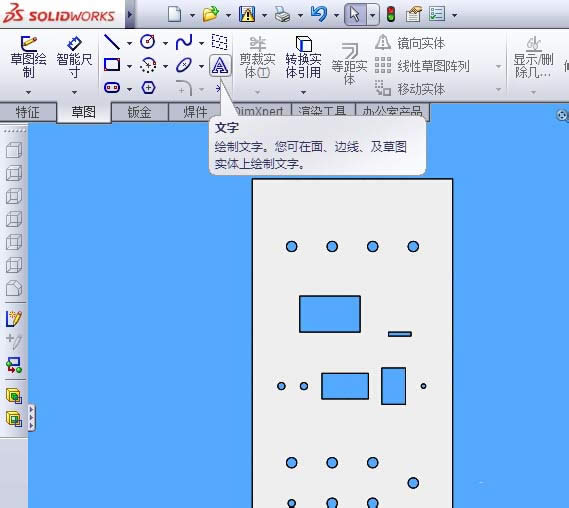
Task: Click the 剪裁实体 button
Action: tap(257, 58)
